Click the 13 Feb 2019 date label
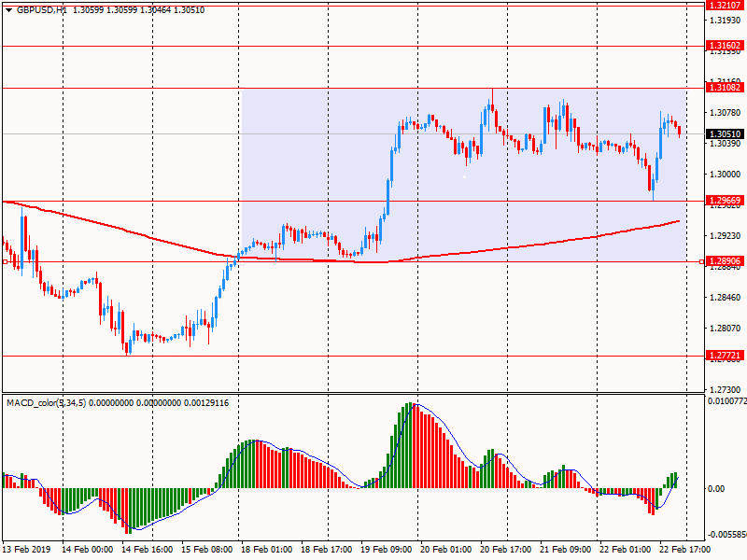 pos(29,550)
